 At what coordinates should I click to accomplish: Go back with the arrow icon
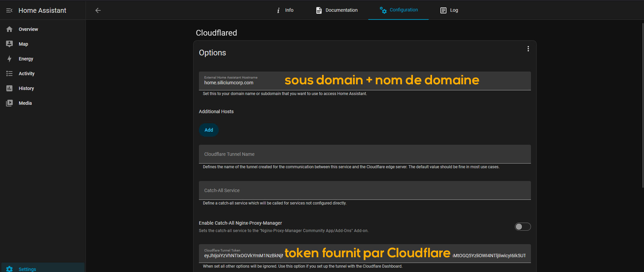point(98,10)
